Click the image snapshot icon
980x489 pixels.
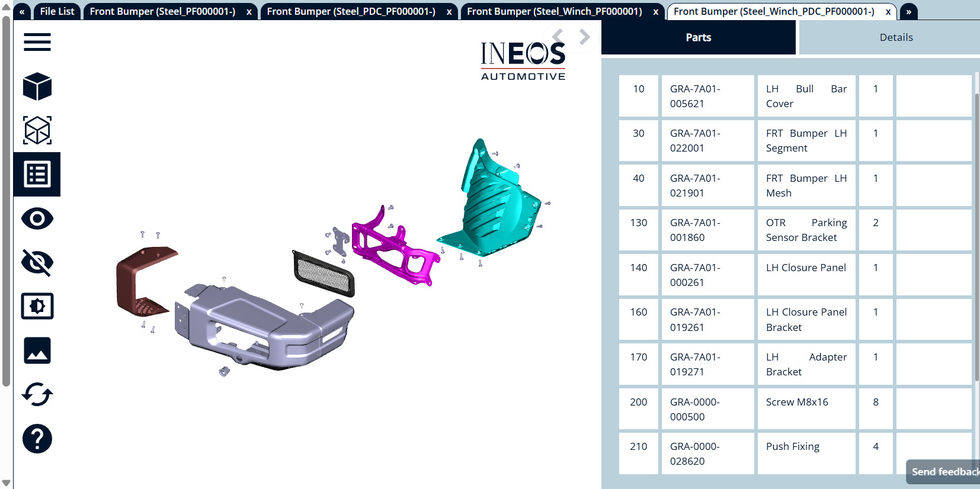tap(37, 350)
